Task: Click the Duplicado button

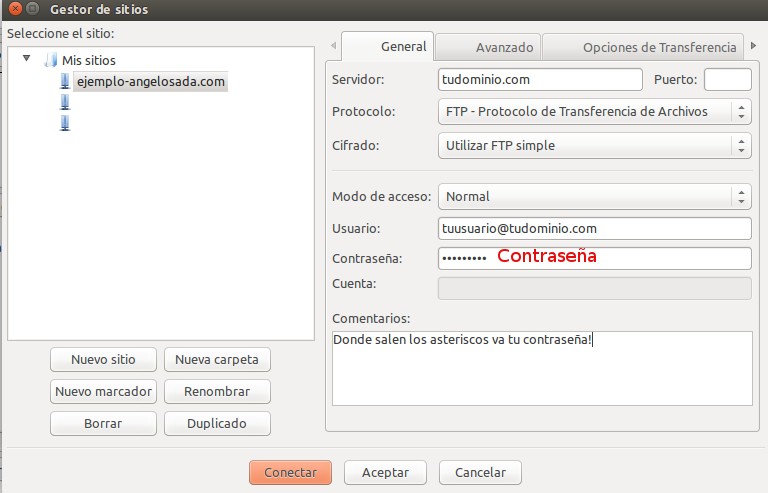Action: pos(217,423)
